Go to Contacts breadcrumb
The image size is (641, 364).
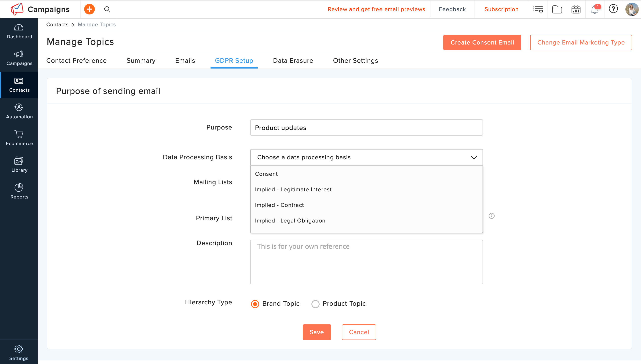(57, 24)
